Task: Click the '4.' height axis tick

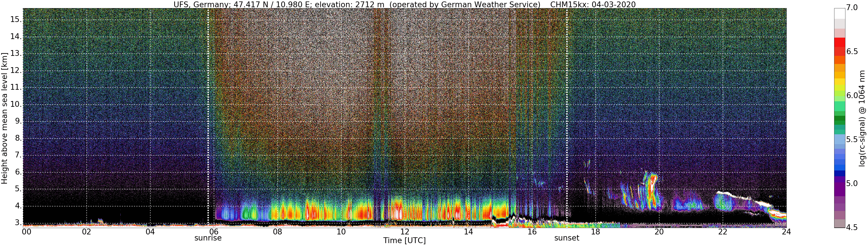Action: click(x=18, y=206)
